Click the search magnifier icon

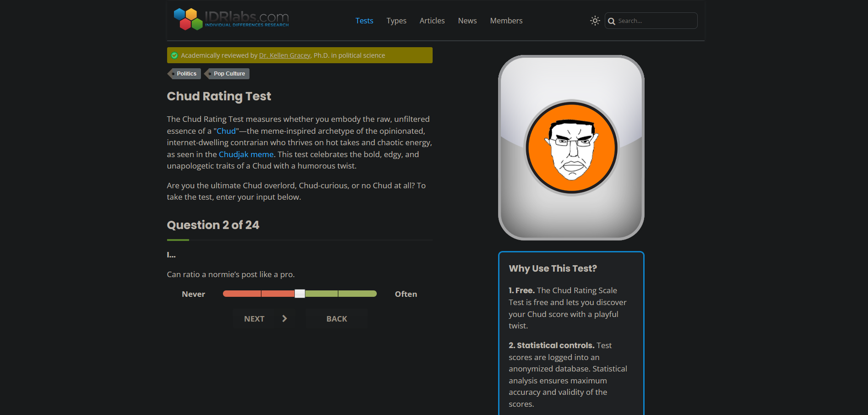click(611, 21)
